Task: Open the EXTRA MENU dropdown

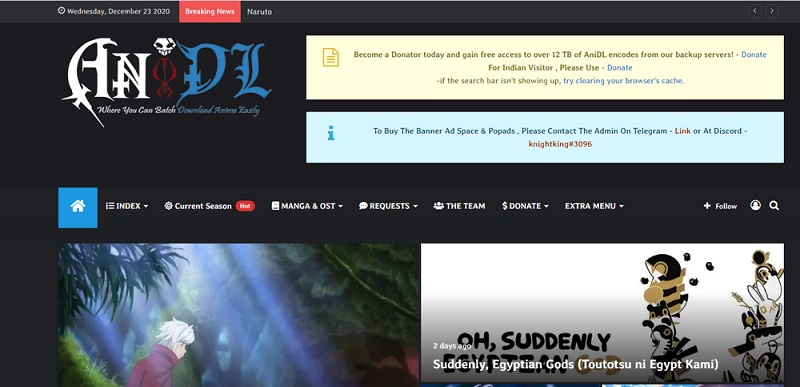Action: tap(594, 206)
